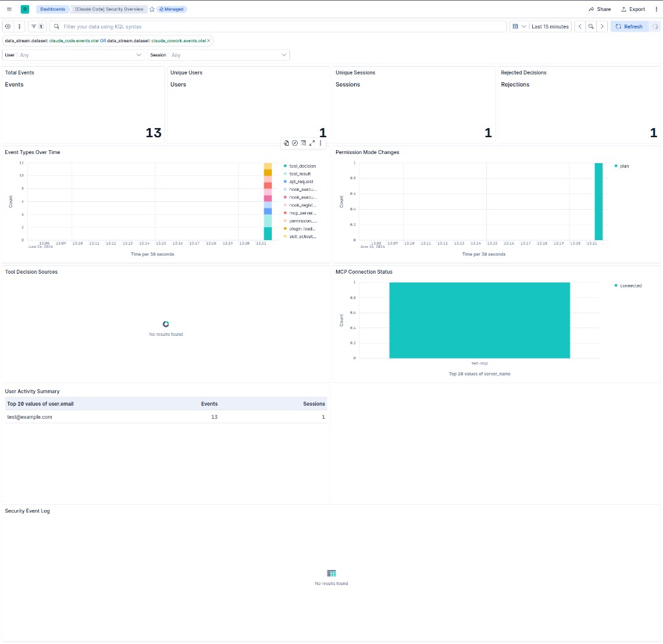Open the filter options showing 1
The height and width of the screenshot is (644, 663).
37,26
